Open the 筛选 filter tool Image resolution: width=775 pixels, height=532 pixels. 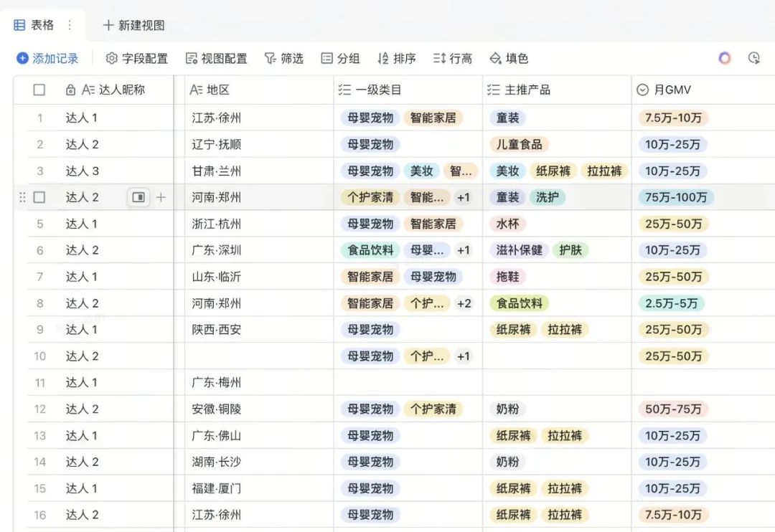tap(283, 58)
